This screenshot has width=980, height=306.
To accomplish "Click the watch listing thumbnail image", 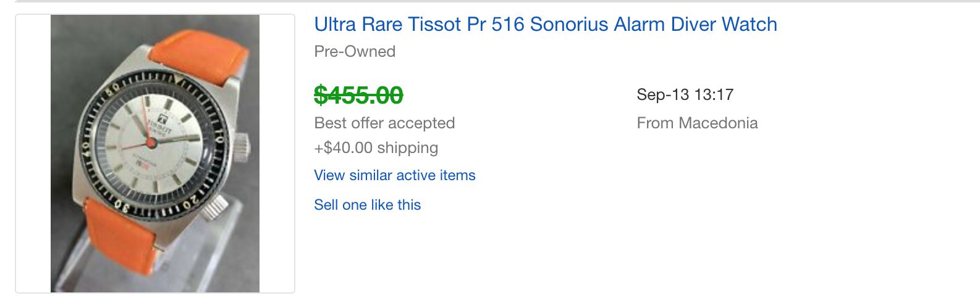I will point(155,154).
